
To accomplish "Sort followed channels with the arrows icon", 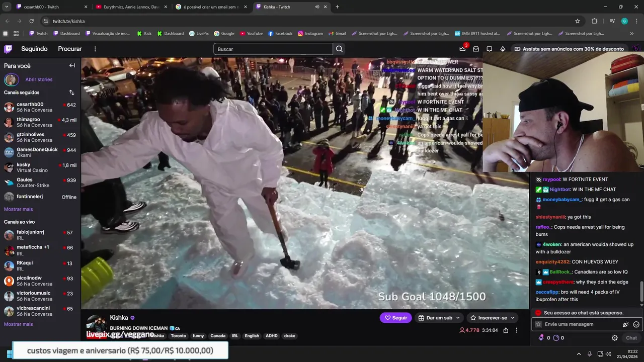I will (71, 93).
